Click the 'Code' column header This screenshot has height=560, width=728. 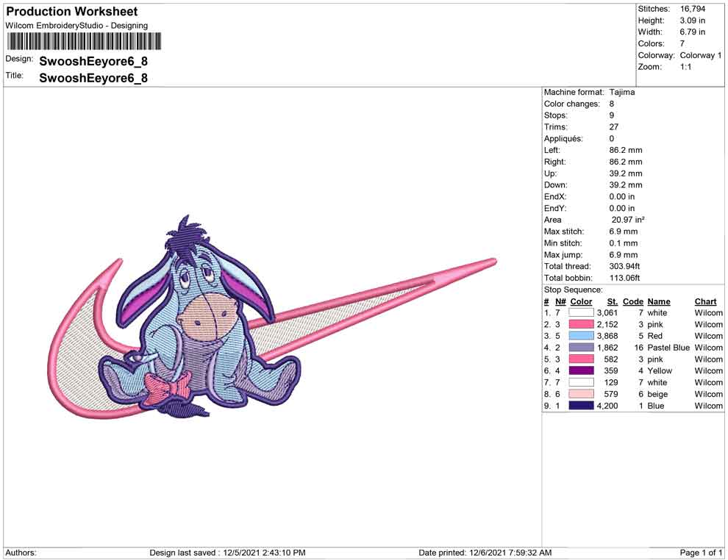coord(633,301)
